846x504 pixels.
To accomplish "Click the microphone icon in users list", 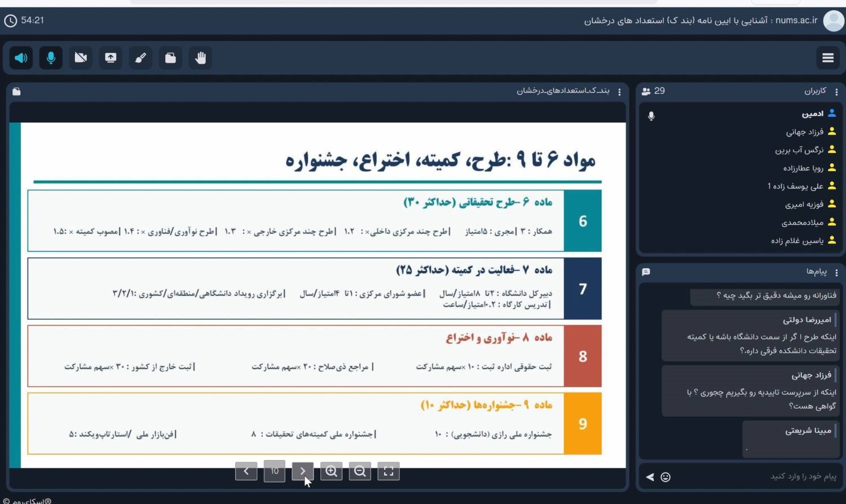I will click(x=651, y=116).
